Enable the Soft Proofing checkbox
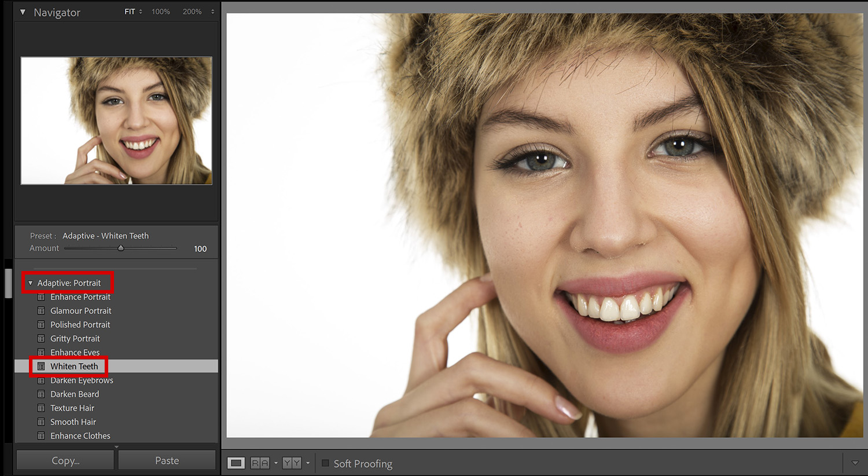This screenshot has width=868, height=476. coord(325,463)
